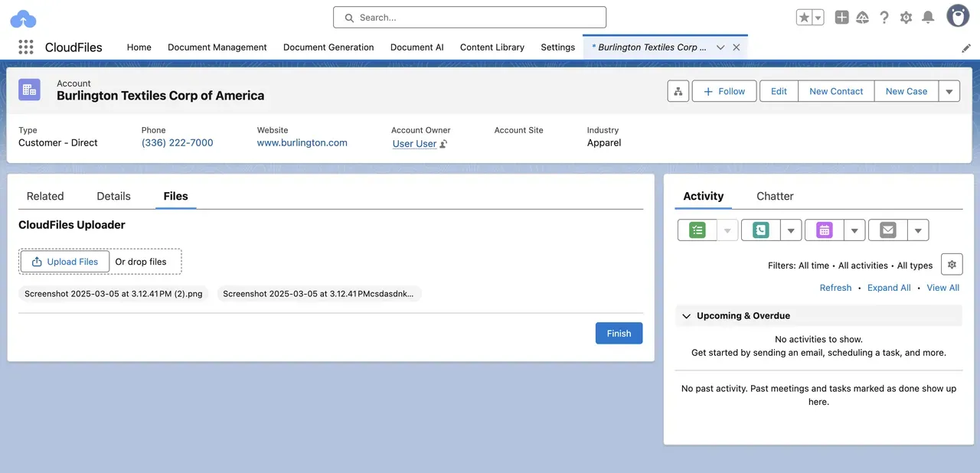Collapse the Upcoming & Overdue section
This screenshot has height=473, width=980.
tap(687, 315)
